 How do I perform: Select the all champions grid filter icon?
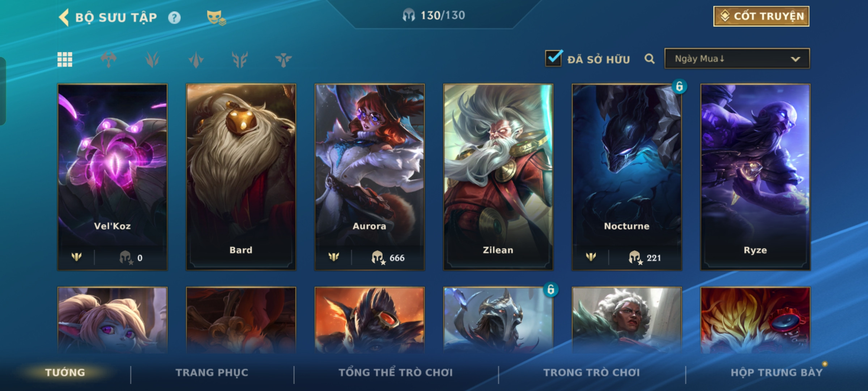coord(65,59)
